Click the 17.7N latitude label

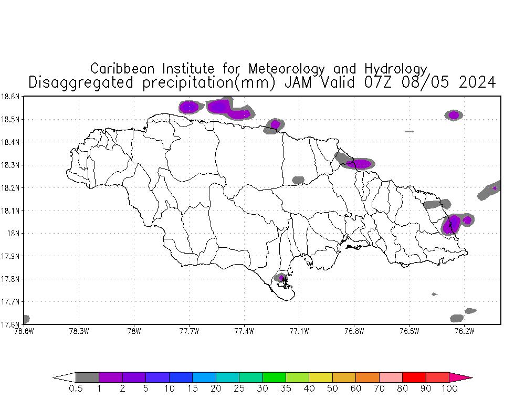click(10, 302)
